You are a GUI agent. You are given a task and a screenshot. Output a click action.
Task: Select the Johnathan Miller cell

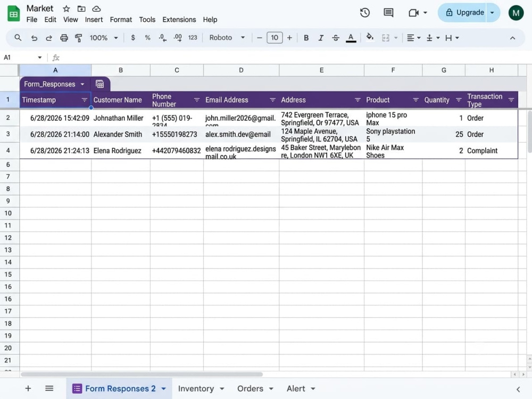point(121,118)
